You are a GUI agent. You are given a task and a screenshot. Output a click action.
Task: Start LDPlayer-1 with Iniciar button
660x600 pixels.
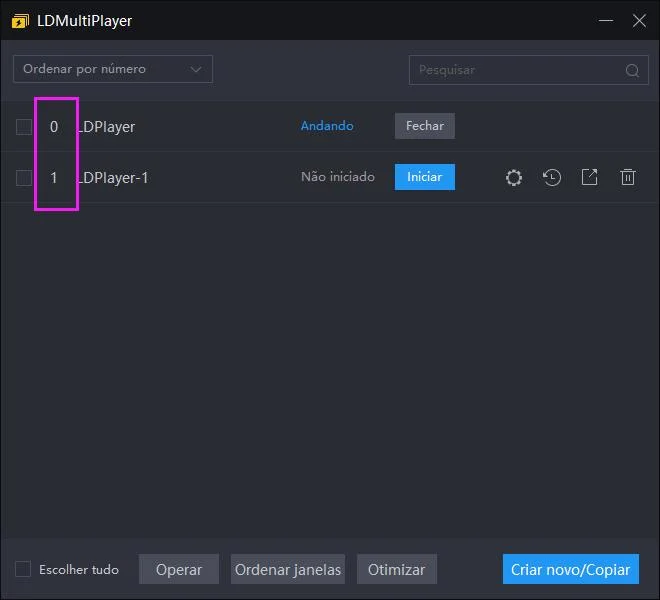pos(424,177)
